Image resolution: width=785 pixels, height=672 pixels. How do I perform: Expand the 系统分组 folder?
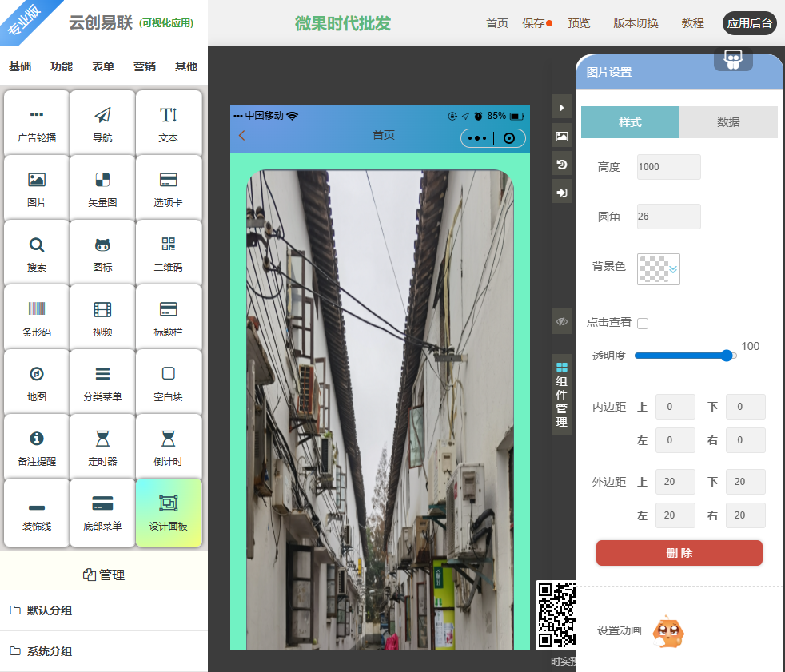[50, 651]
